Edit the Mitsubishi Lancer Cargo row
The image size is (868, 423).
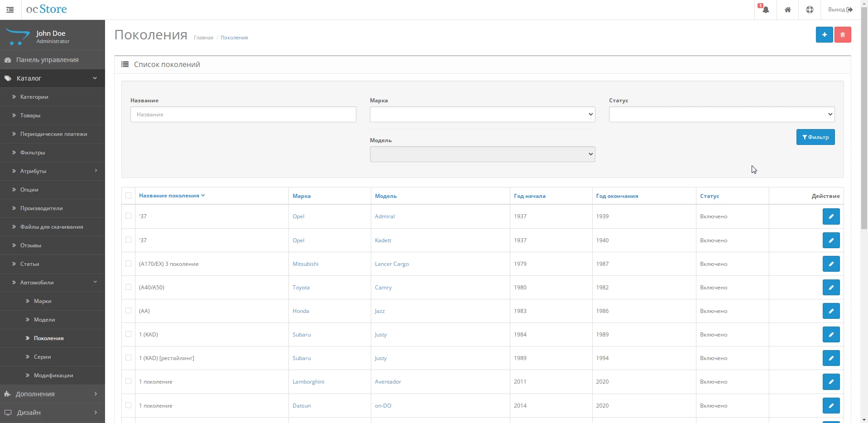[x=831, y=264]
